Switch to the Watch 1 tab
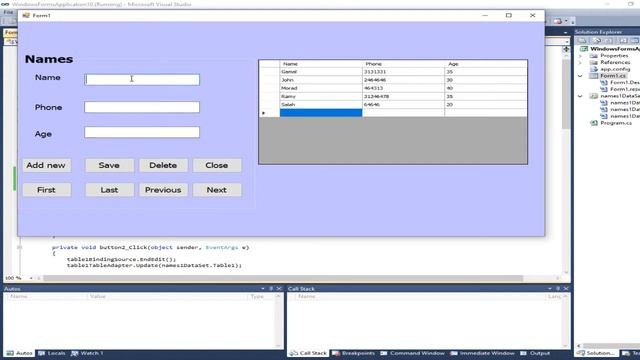 87,353
